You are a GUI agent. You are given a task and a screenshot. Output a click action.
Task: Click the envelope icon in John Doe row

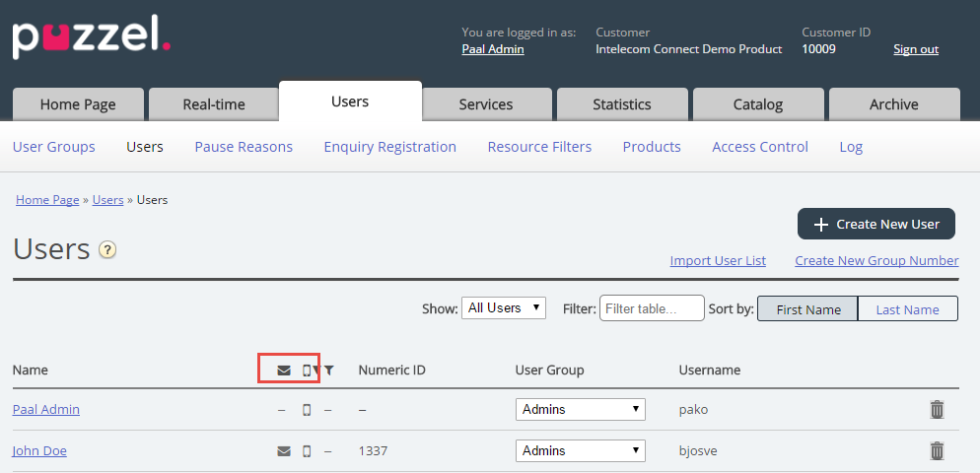[284, 451]
